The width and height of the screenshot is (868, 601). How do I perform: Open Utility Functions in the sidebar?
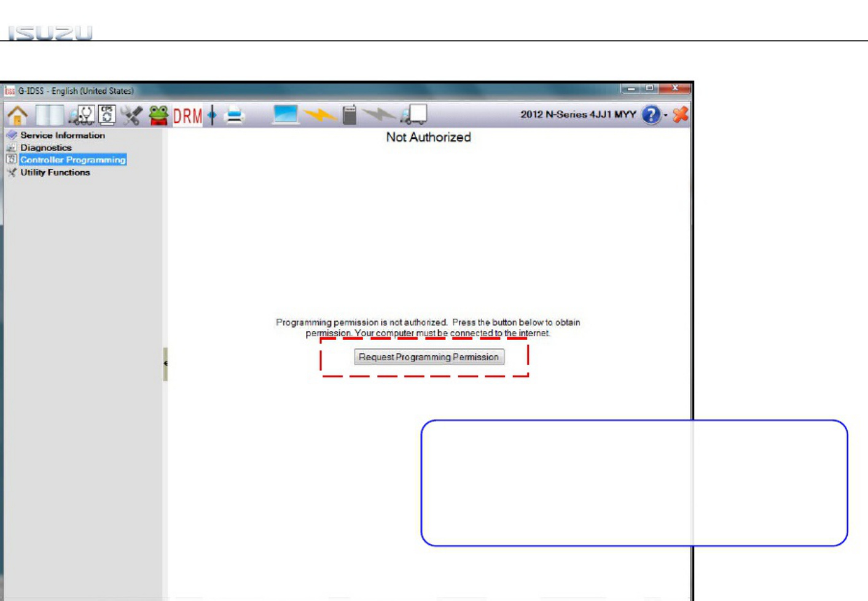tap(55, 173)
